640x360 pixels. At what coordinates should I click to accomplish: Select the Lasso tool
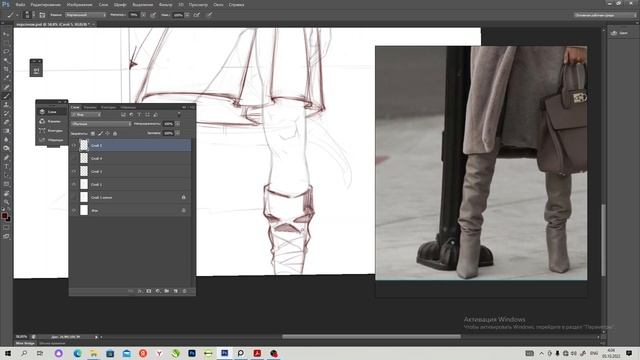pyautogui.click(x=6, y=52)
